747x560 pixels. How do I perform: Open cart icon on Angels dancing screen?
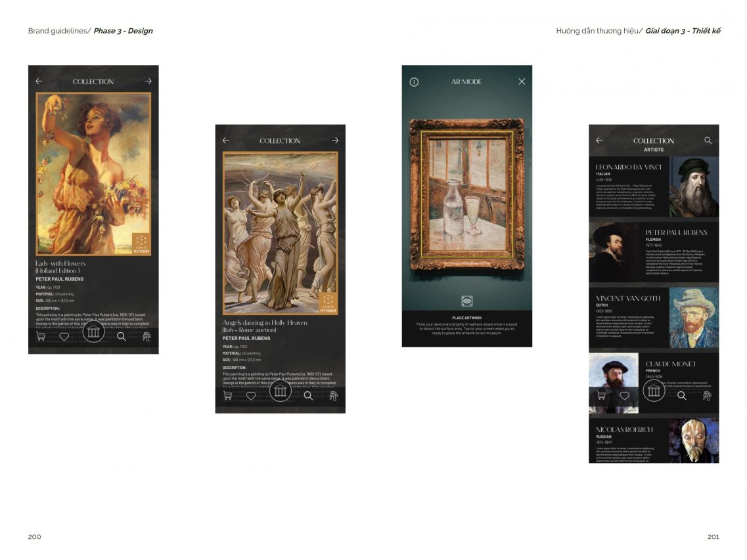[228, 395]
